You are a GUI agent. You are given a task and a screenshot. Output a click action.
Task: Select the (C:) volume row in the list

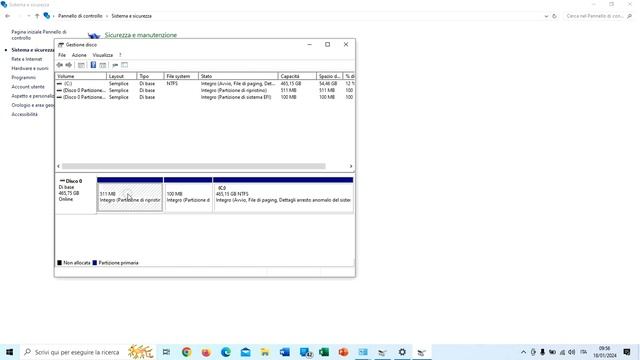(x=205, y=83)
